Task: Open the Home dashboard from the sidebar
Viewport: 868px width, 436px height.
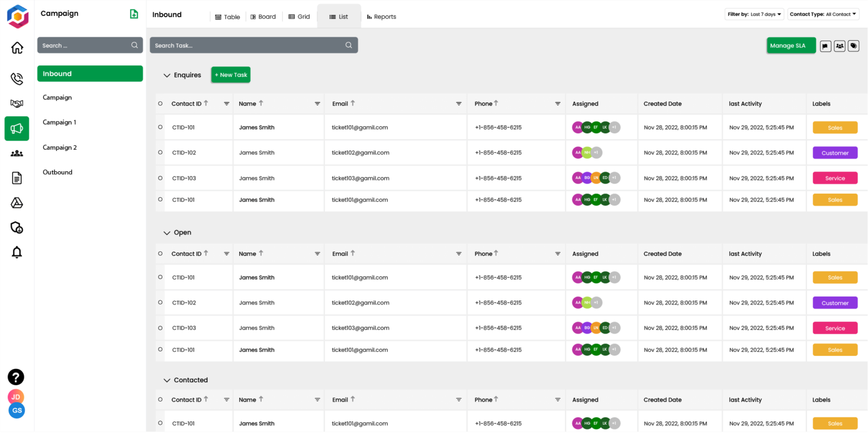Action: (x=16, y=47)
